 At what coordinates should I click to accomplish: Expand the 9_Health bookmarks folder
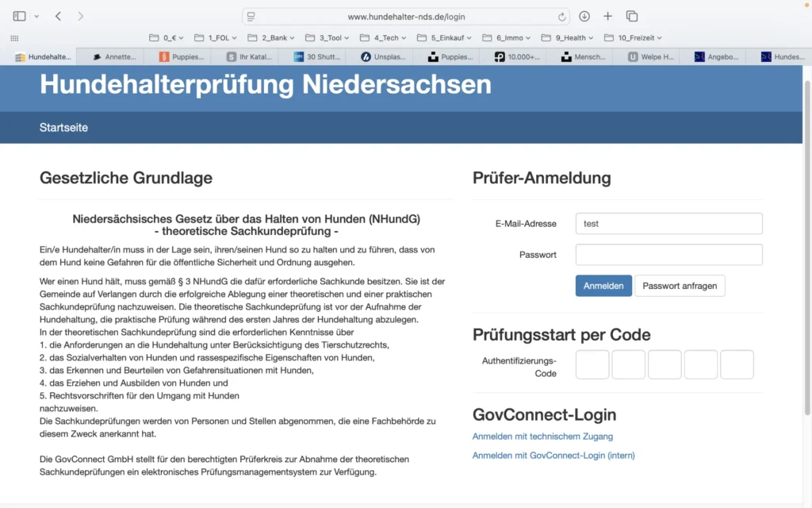pyautogui.click(x=568, y=38)
